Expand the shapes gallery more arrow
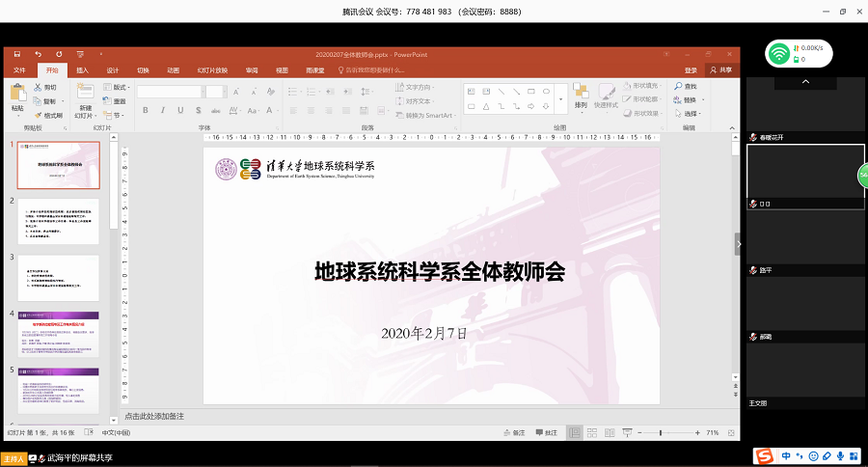Viewport: 868px width, 467px height. pos(560,99)
